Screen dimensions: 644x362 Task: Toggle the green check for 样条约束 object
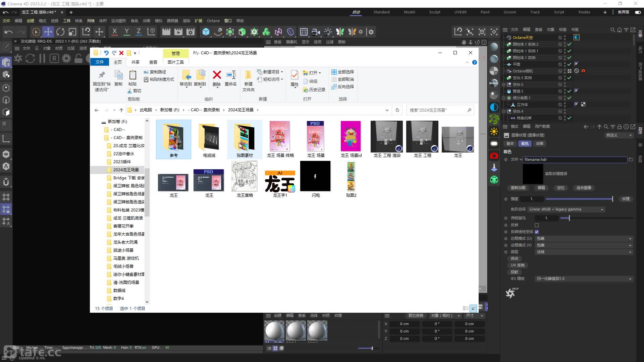coord(569,118)
